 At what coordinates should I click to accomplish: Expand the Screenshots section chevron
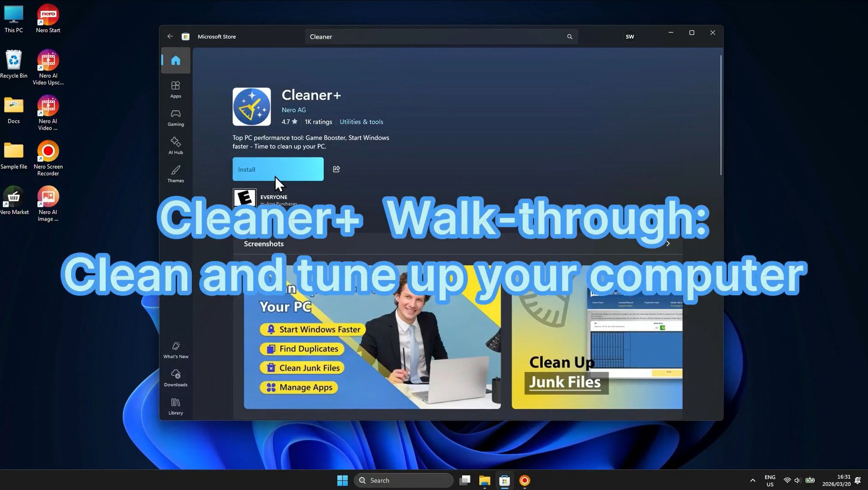[668, 244]
